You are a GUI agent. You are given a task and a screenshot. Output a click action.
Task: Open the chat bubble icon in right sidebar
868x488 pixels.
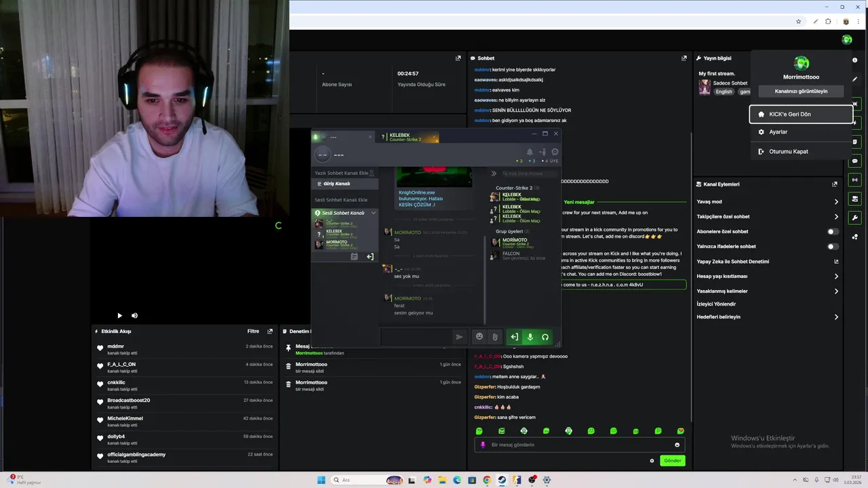(854, 161)
